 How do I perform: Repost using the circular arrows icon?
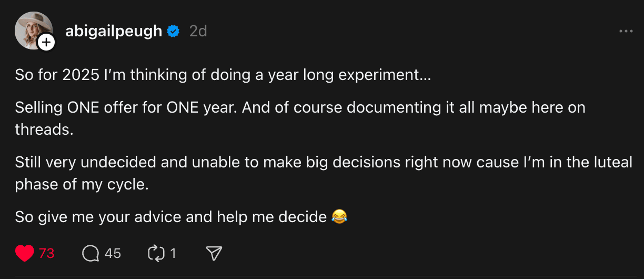156,254
